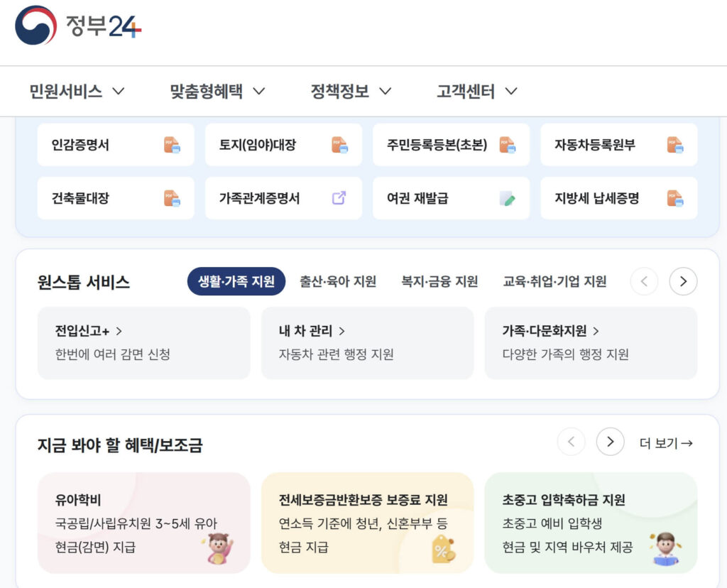Click the PDF icon beside 주민등록등본(초본)
Screen dimensions: 727x588
click(508, 145)
